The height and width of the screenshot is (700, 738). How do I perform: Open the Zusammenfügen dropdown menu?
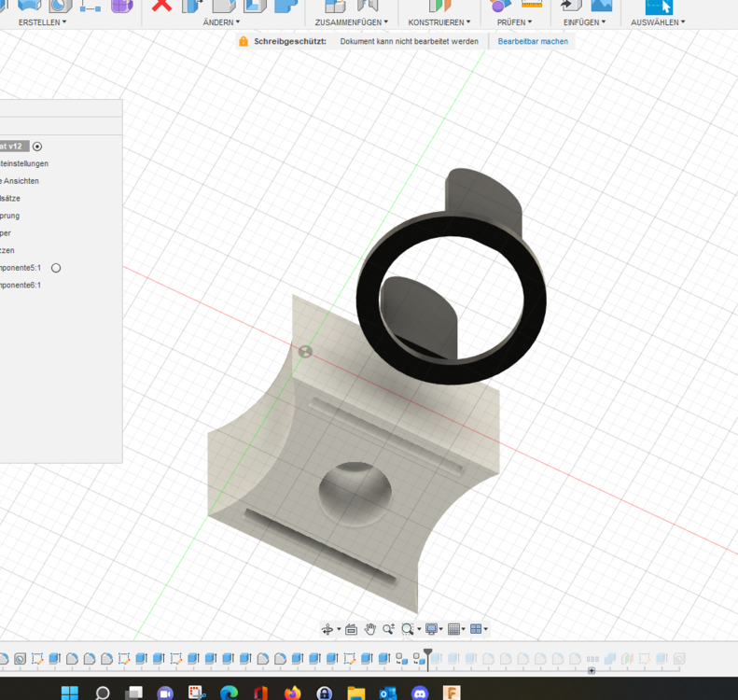(351, 22)
